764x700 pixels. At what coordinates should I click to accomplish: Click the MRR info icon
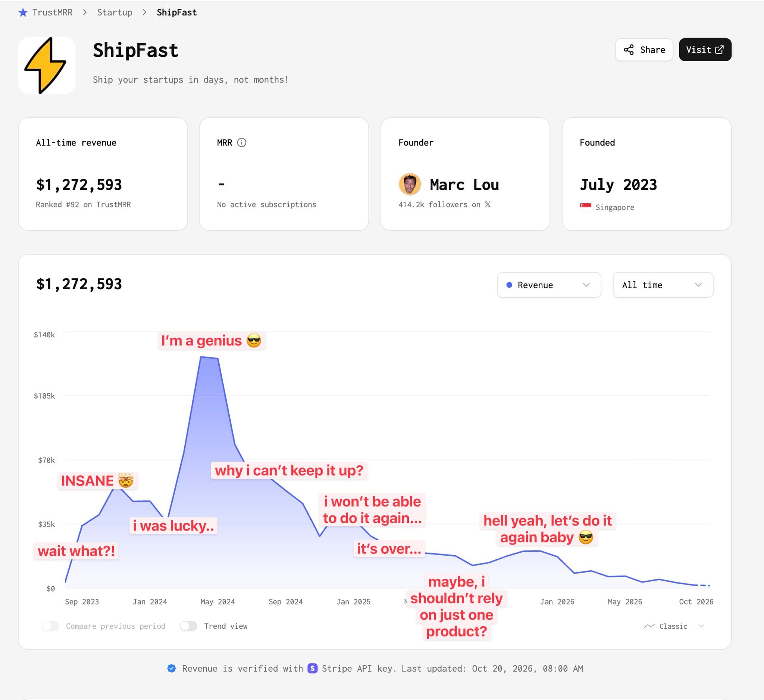[x=241, y=143]
